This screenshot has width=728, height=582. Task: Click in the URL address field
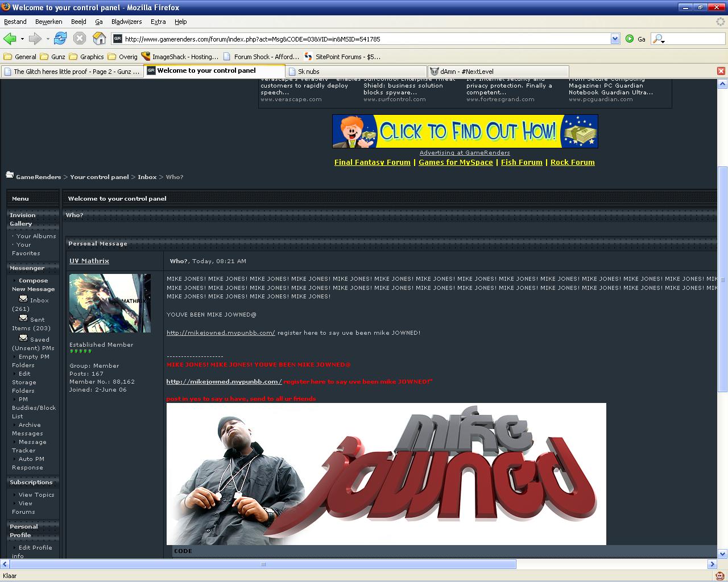pyautogui.click(x=367, y=39)
